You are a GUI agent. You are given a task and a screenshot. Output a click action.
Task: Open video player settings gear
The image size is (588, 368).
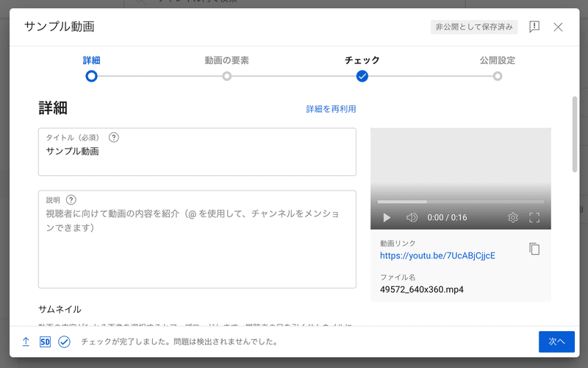tap(512, 217)
